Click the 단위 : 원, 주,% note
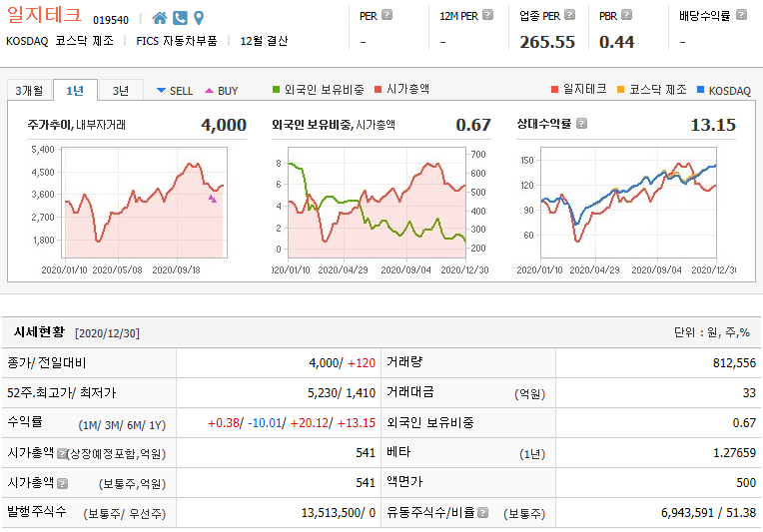Image resolution: width=763 pixels, height=532 pixels. [x=711, y=332]
